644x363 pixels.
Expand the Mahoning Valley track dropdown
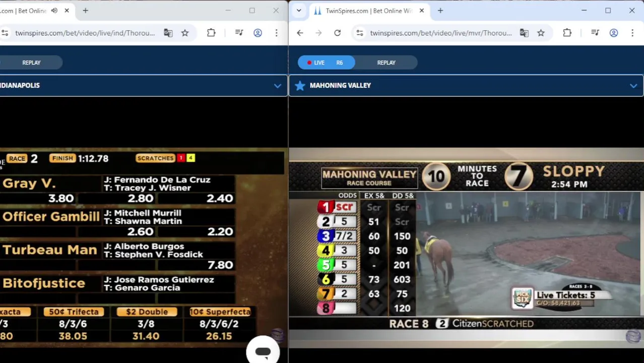coord(633,86)
